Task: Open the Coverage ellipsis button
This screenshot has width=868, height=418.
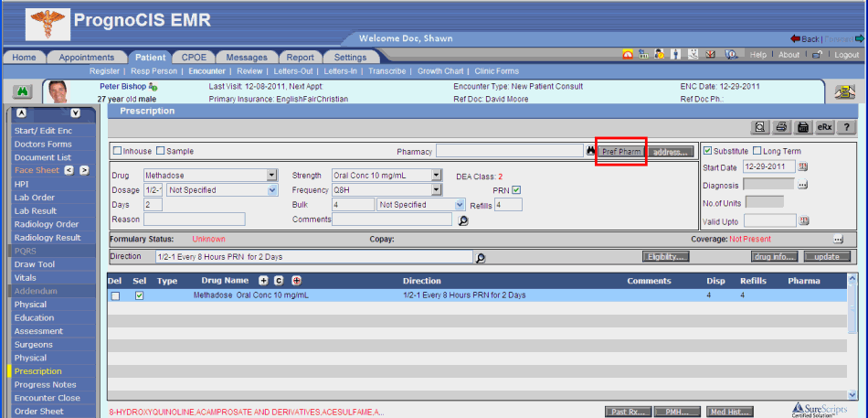Action: [x=839, y=240]
